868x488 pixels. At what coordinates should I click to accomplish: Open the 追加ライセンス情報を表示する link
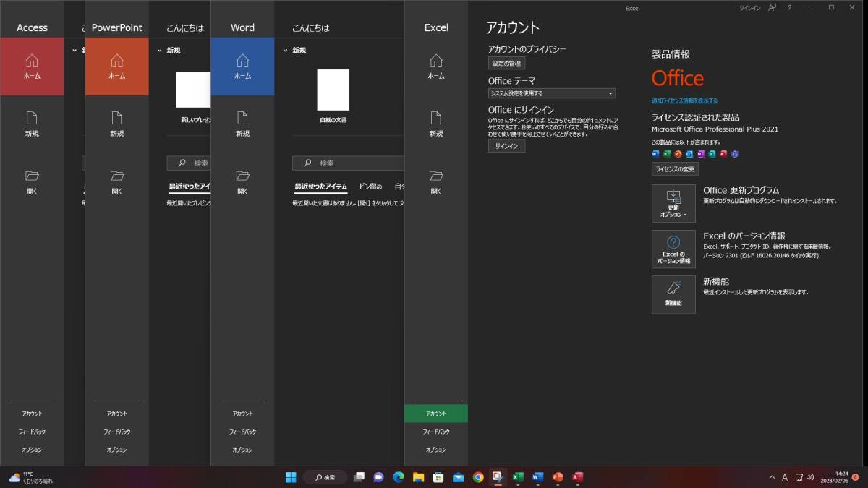684,100
